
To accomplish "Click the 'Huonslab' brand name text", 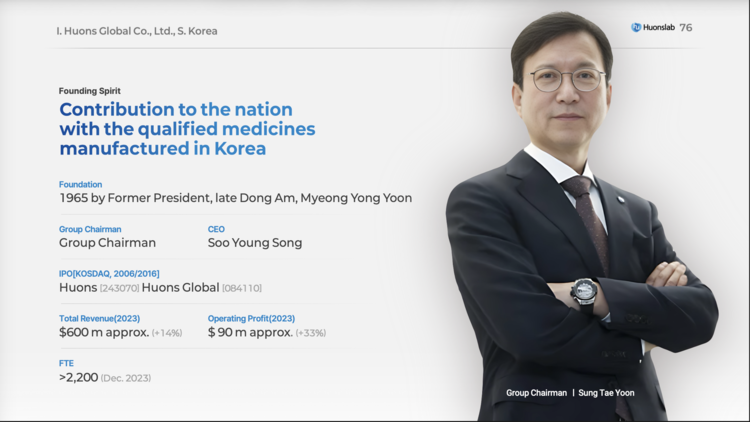I will point(659,28).
